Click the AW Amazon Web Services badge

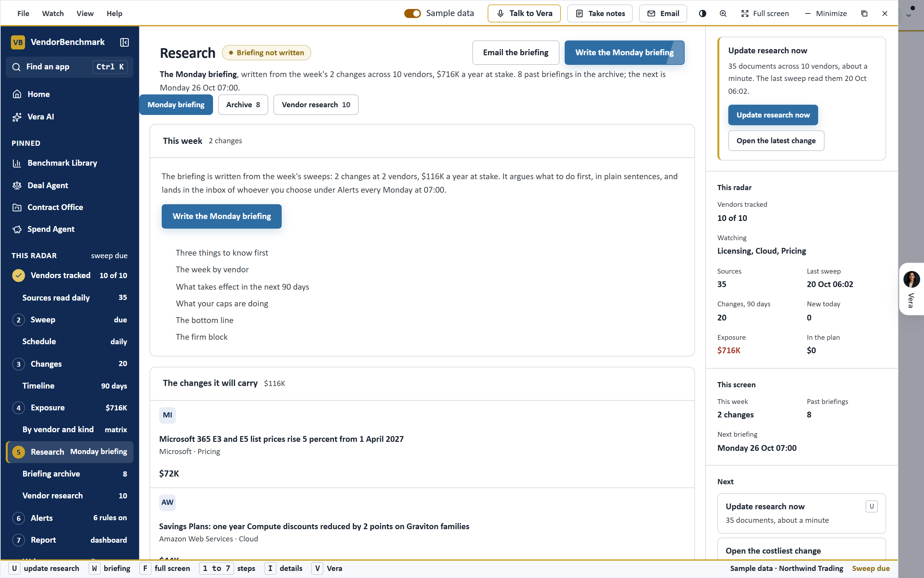click(x=167, y=502)
